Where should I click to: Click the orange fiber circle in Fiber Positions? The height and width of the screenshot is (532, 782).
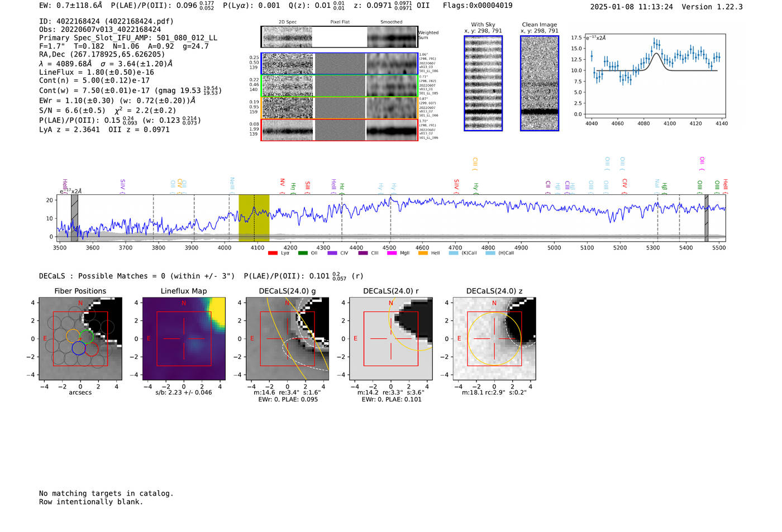coord(73,336)
